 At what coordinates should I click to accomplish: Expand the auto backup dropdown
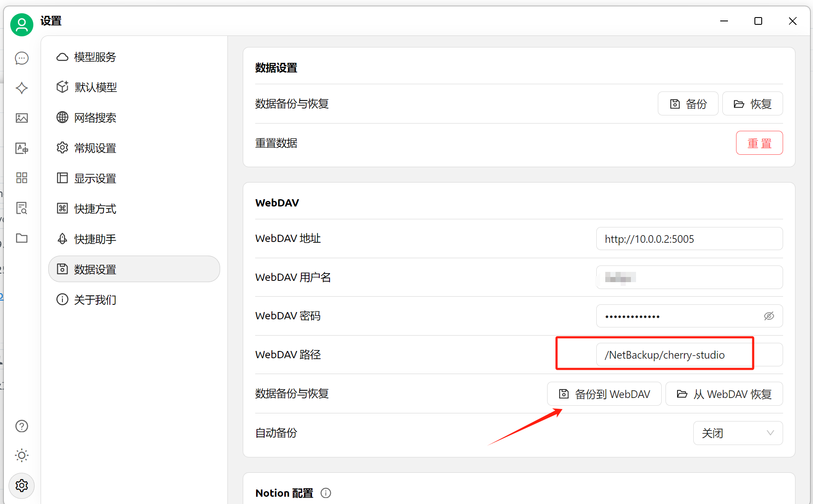click(738, 433)
